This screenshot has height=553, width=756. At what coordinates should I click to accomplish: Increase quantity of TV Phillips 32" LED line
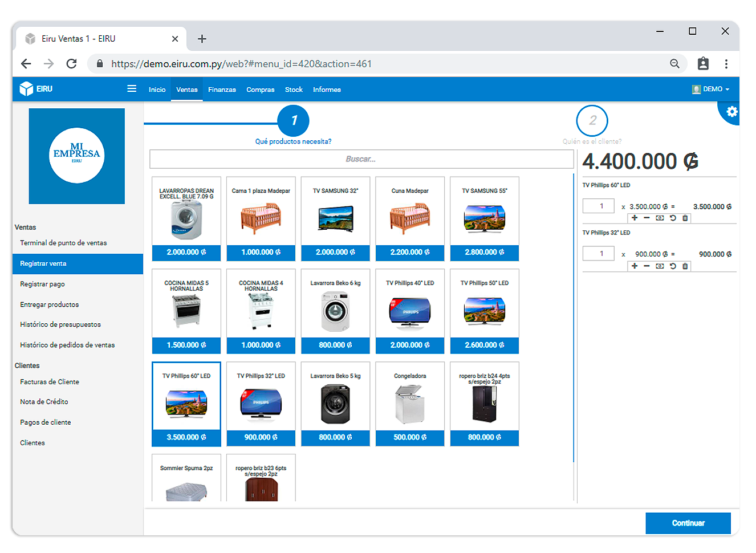pos(635,266)
